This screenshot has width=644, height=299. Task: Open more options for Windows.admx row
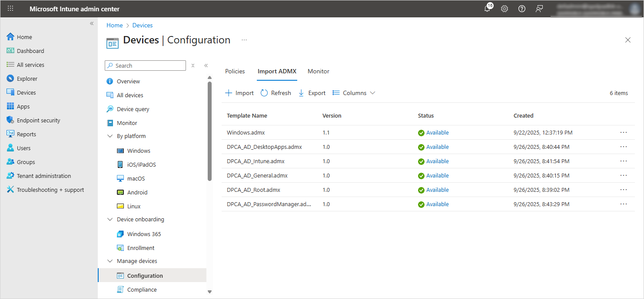coord(624,132)
